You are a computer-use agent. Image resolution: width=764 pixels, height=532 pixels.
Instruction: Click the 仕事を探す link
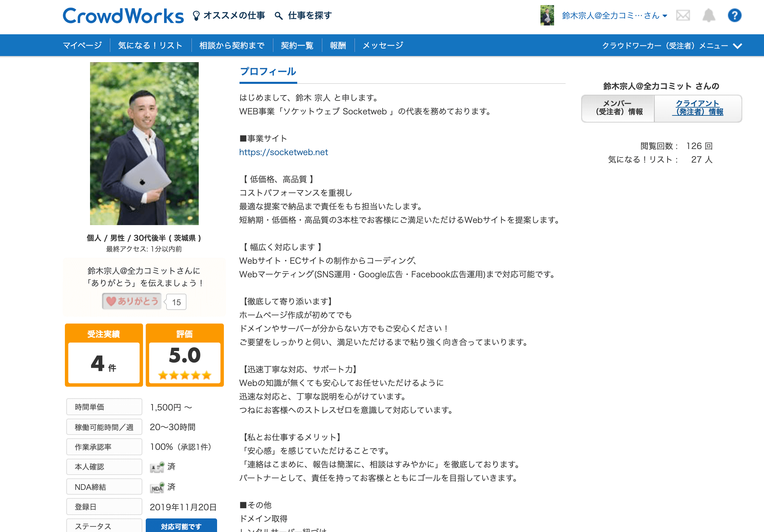[x=310, y=16]
